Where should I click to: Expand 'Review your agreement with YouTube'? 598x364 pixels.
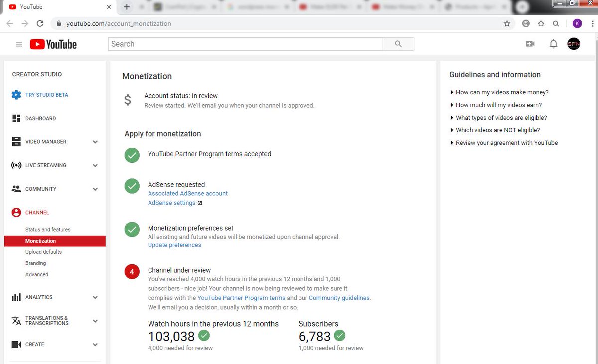point(503,143)
